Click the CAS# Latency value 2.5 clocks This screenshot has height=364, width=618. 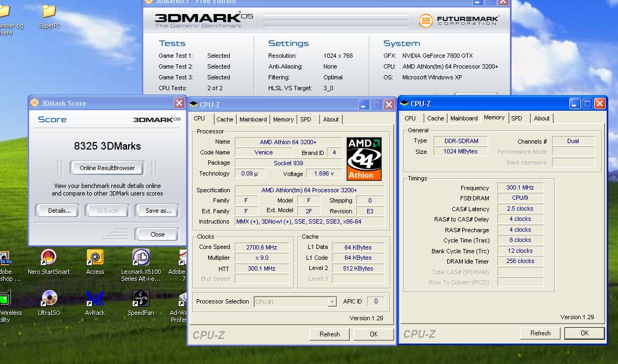(x=520, y=208)
